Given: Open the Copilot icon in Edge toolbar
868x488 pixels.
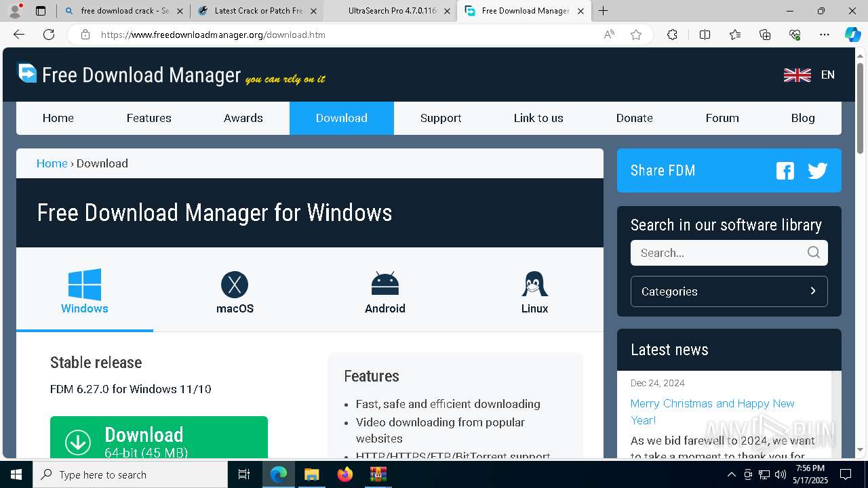Looking at the screenshot, I should 852,35.
